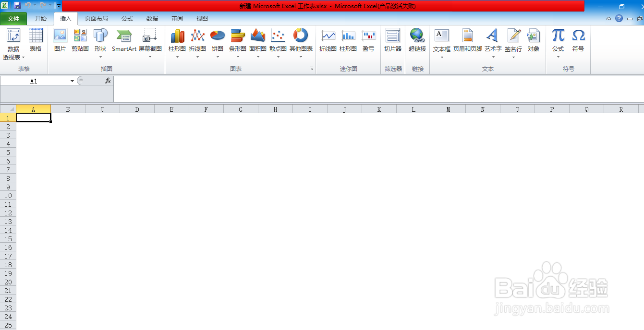Screen dimensions: 644x330
Task: Click the insert function fx button
Action: tap(108, 81)
